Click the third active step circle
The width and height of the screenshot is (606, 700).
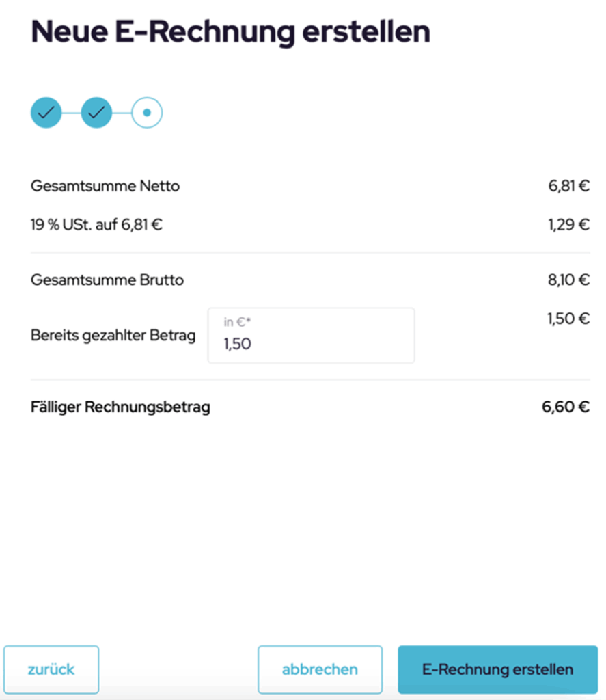[x=147, y=113]
